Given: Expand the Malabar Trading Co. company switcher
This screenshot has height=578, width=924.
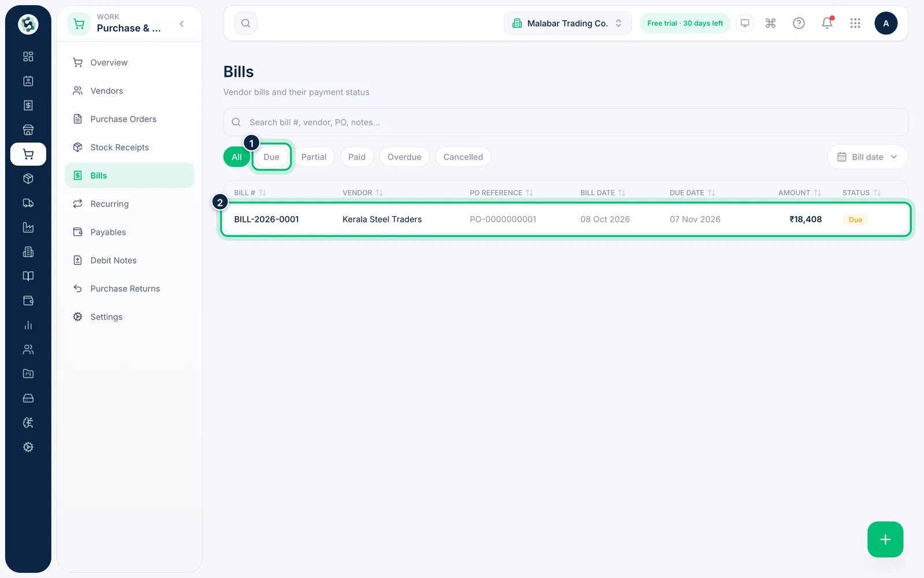Looking at the screenshot, I should coord(568,23).
